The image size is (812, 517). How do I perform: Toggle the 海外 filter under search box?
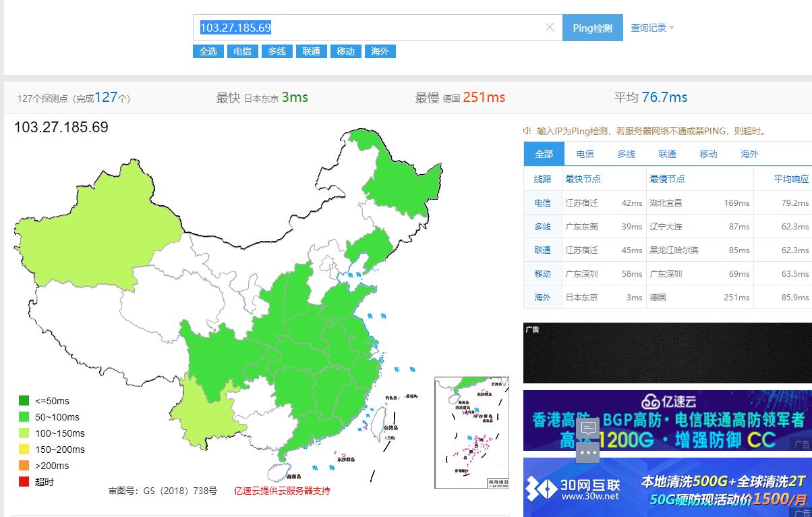380,51
